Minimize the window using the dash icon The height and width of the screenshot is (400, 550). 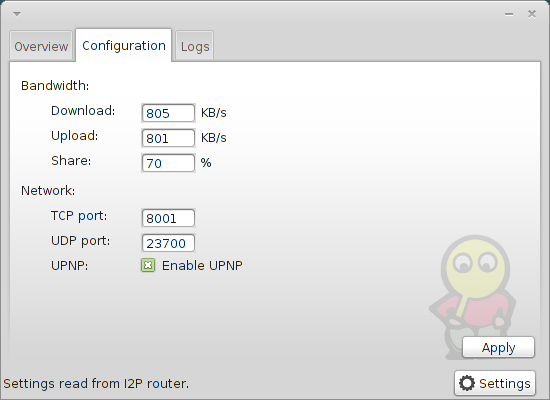[x=509, y=14]
